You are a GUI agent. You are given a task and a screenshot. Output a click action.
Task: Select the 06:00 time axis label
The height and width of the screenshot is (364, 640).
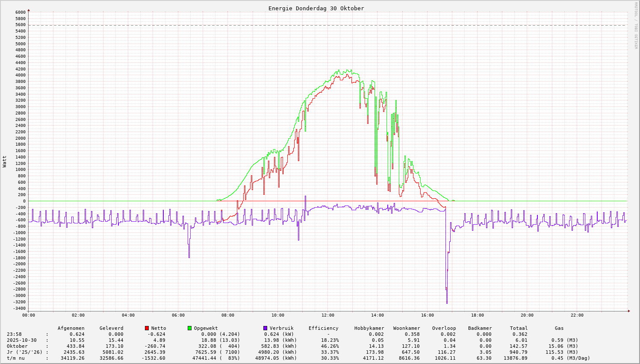click(x=178, y=315)
